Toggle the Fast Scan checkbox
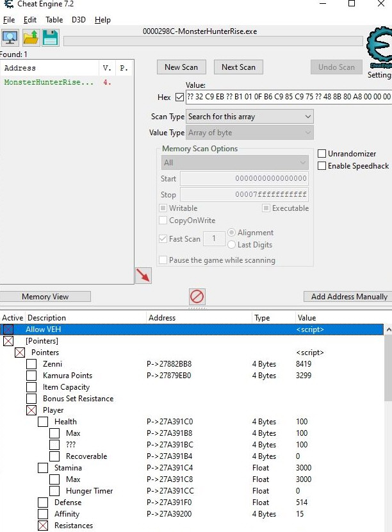The width and height of the screenshot is (392, 532). pyautogui.click(x=163, y=239)
